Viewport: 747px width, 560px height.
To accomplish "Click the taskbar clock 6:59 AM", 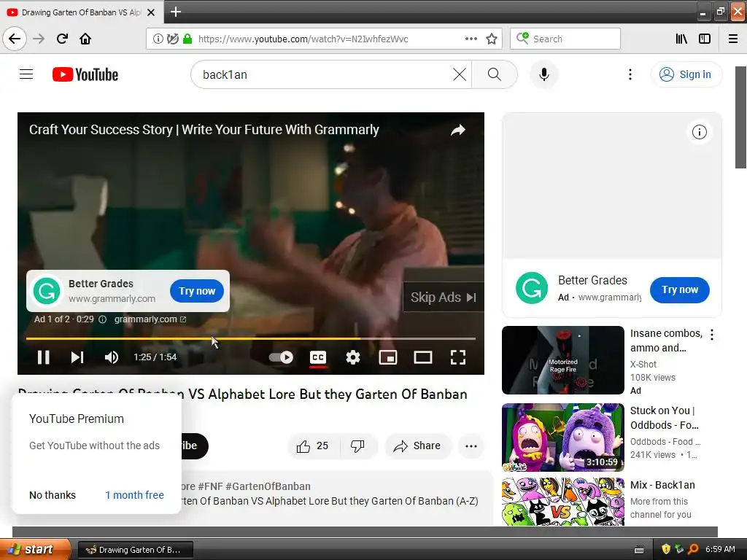I will click(x=720, y=550).
